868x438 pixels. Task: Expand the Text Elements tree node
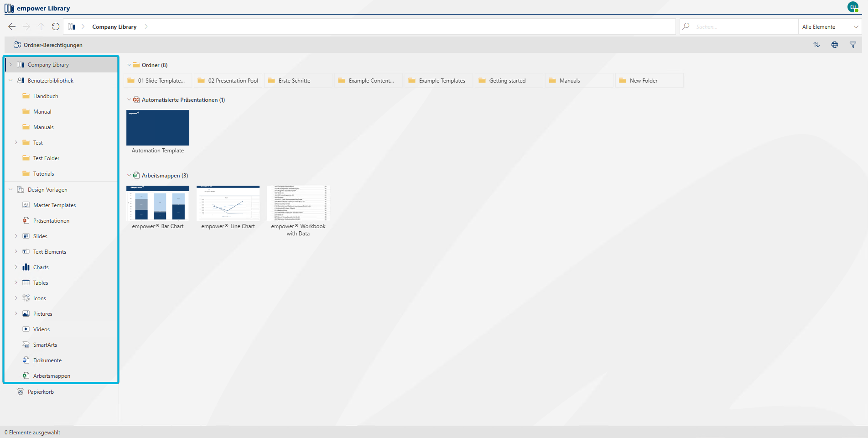click(16, 251)
